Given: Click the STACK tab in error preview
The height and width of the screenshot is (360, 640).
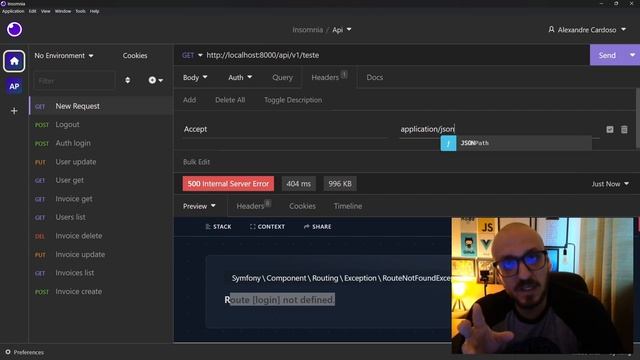Looking at the screenshot, I should pos(218,227).
